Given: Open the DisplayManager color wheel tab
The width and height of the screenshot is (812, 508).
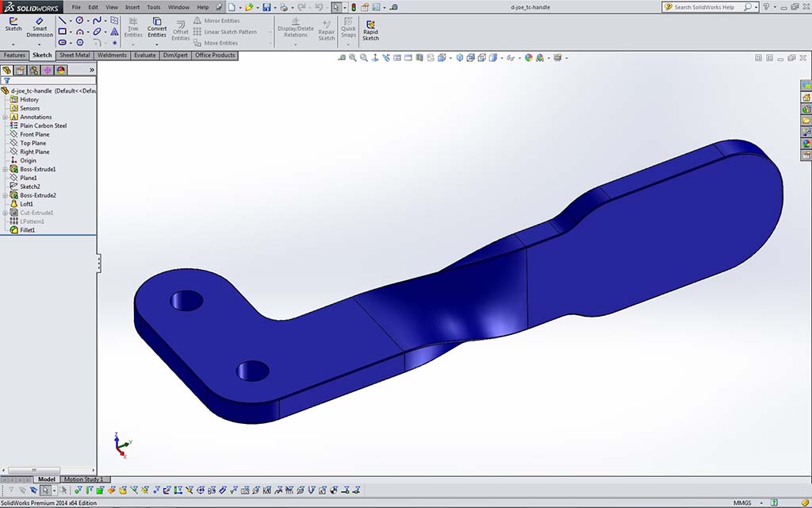Looking at the screenshot, I should click(61, 70).
